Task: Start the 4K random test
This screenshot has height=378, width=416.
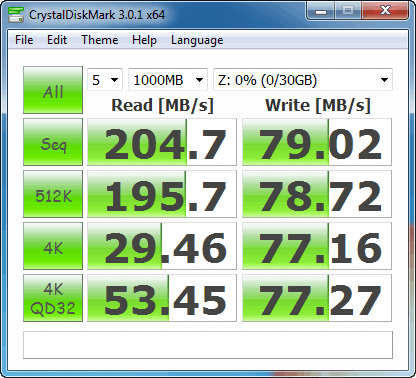Action: pyautogui.click(x=53, y=246)
